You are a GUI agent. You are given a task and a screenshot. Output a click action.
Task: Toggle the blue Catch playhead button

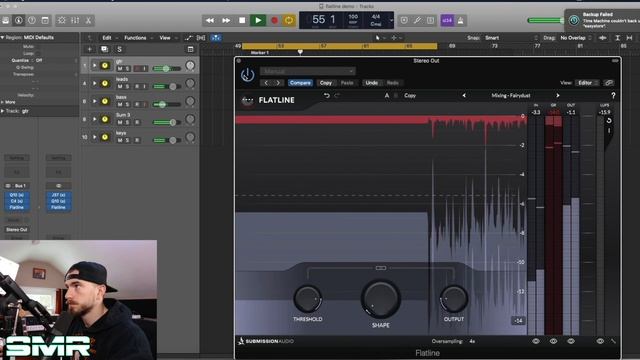216,38
